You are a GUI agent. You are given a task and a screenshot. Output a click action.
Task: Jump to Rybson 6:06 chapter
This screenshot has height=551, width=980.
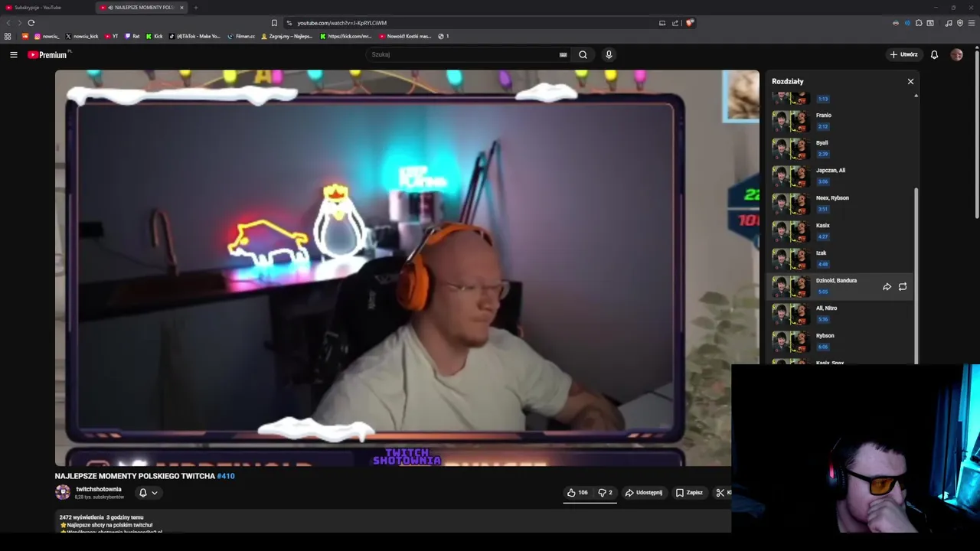click(841, 341)
